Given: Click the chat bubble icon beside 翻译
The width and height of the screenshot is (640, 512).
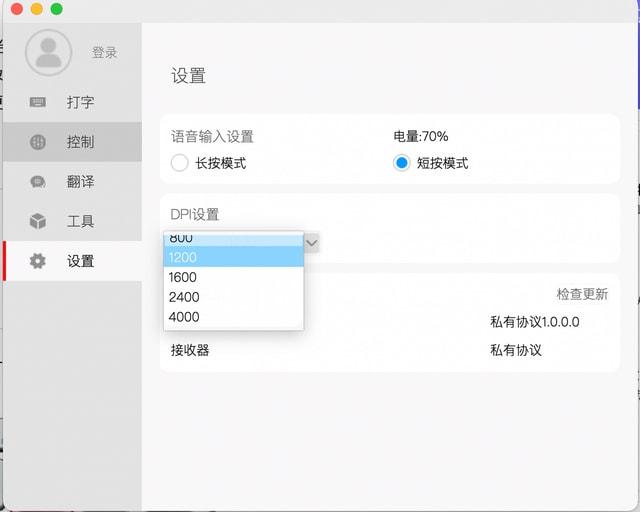Looking at the screenshot, I should (38, 181).
